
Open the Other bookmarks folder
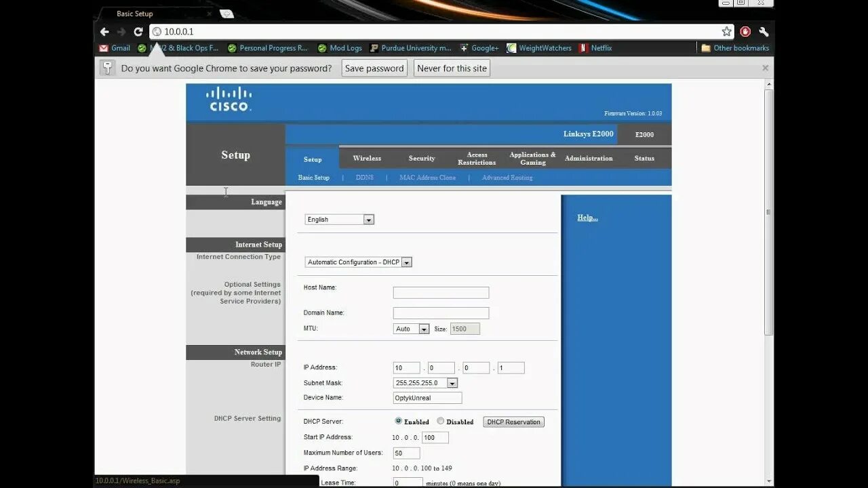coord(736,48)
